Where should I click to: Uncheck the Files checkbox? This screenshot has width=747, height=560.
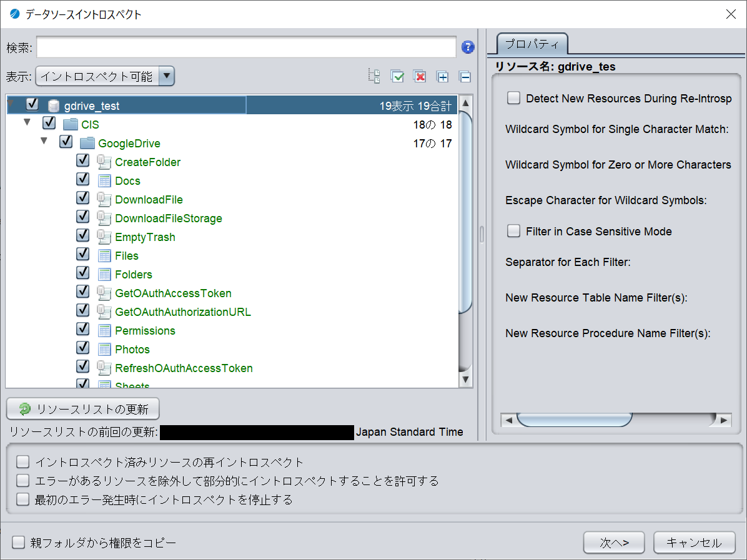click(x=83, y=254)
